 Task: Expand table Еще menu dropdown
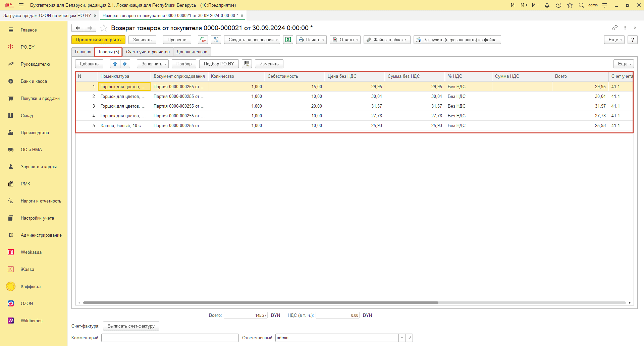pyautogui.click(x=624, y=64)
